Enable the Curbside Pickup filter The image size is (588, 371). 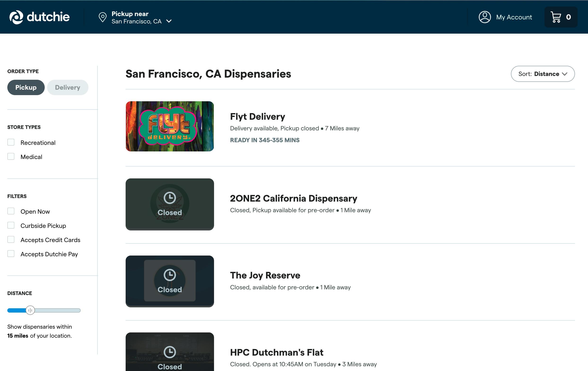(x=11, y=225)
